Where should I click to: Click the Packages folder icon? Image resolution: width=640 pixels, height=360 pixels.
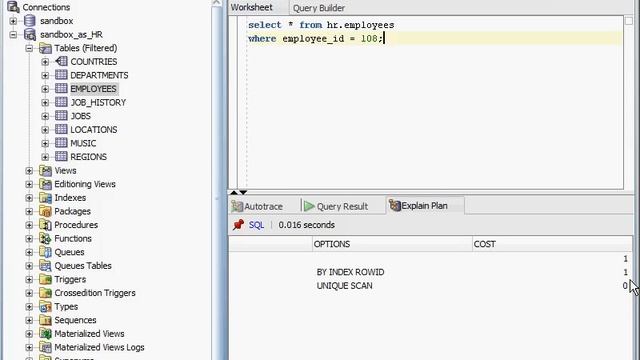(x=45, y=211)
